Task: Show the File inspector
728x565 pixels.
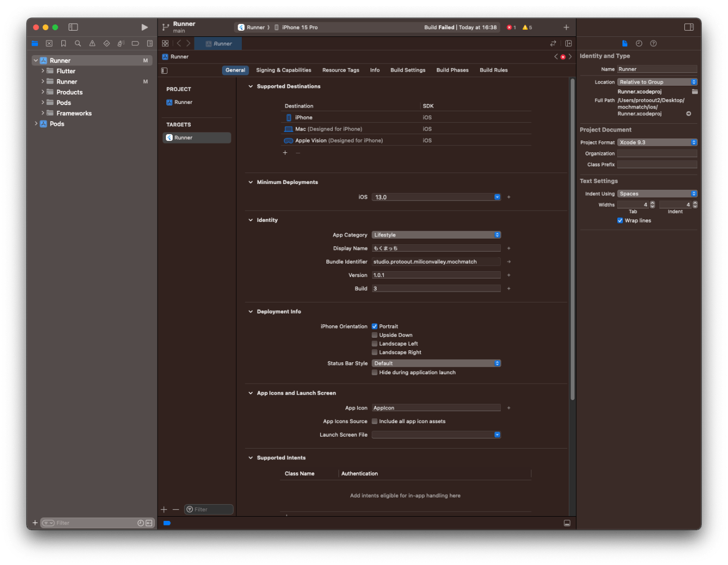Action: [625, 44]
